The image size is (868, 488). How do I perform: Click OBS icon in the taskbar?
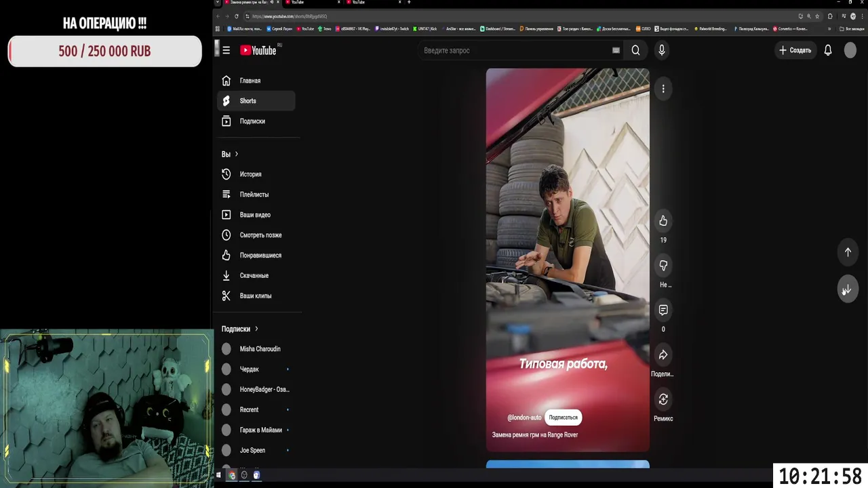244,475
